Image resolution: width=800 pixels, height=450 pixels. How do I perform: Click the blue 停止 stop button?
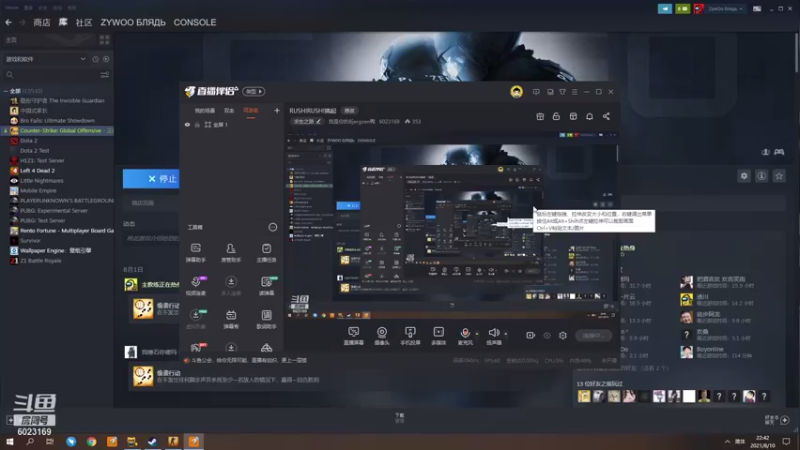pyautogui.click(x=152, y=179)
